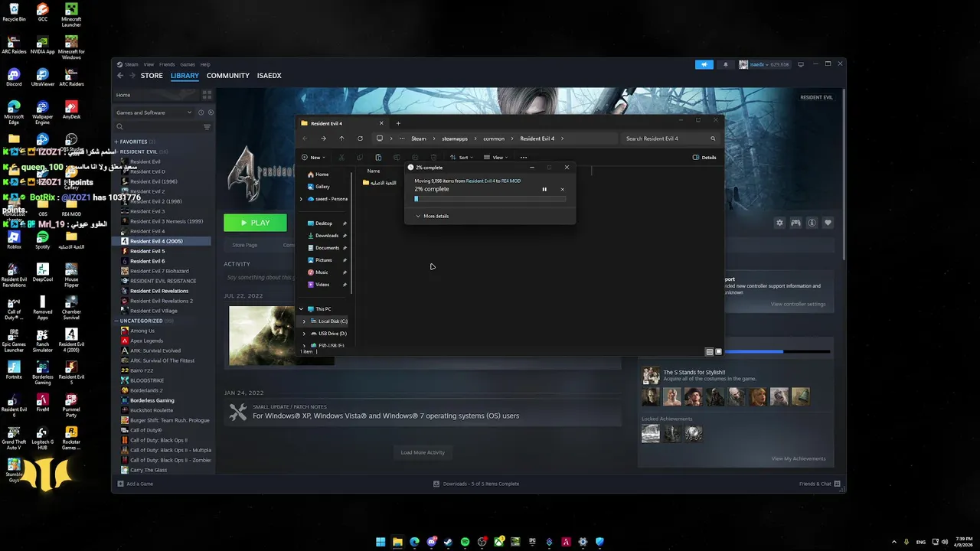The image size is (980, 551).
Task: Select common in the Explorer breadcrumb
Action: 494,139
